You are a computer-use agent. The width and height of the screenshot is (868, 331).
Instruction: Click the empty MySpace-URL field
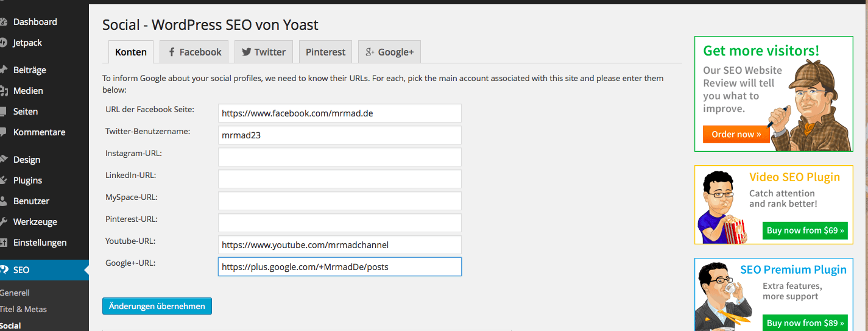click(340, 201)
